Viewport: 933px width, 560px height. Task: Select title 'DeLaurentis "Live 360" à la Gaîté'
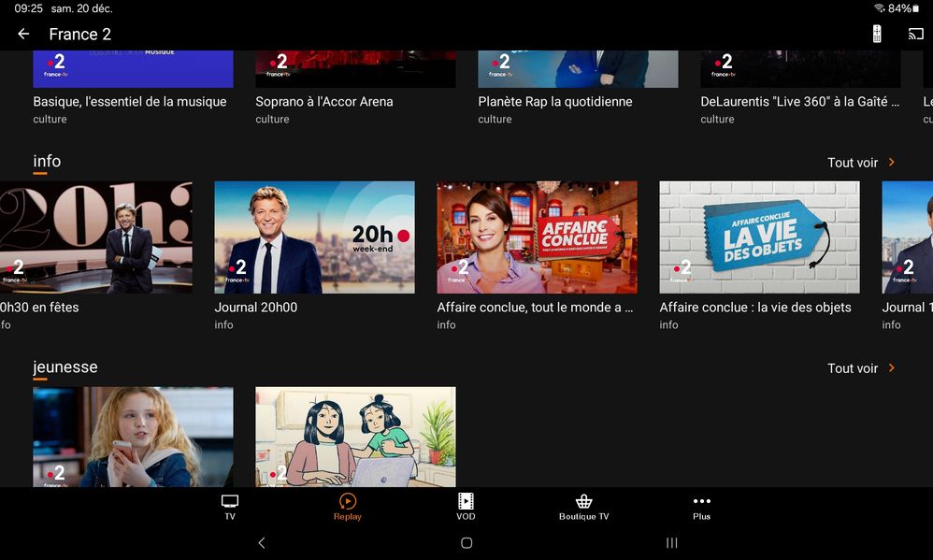799,102
